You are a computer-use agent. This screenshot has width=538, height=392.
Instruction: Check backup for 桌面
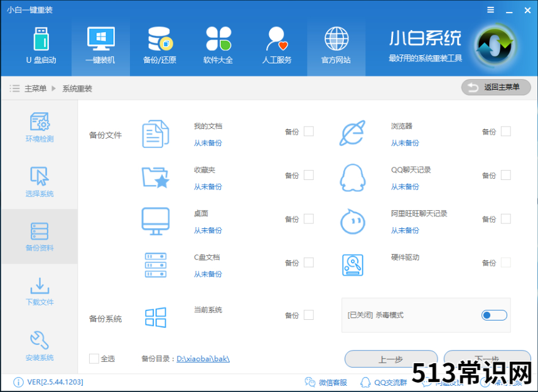click(x=309, y=219)
